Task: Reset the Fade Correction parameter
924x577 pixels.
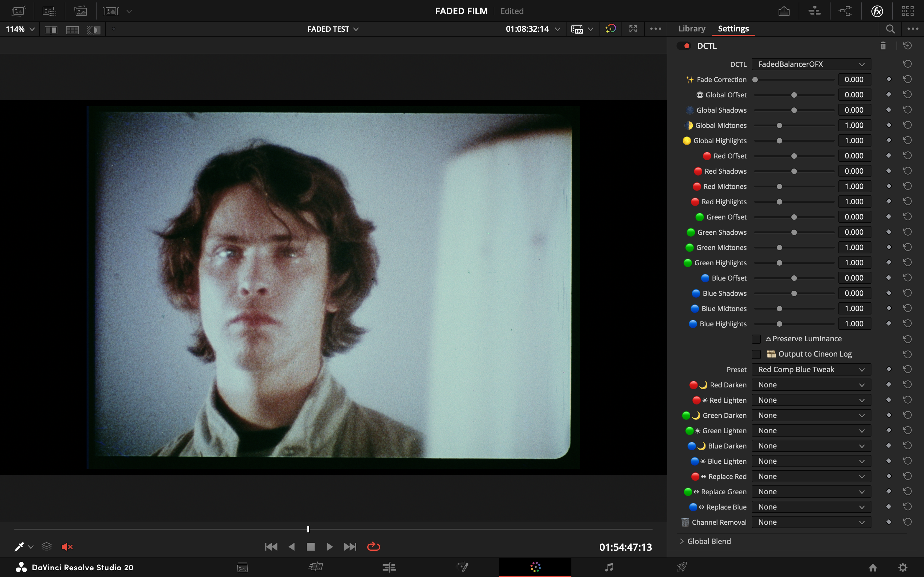Action: (x=907, y=79)
